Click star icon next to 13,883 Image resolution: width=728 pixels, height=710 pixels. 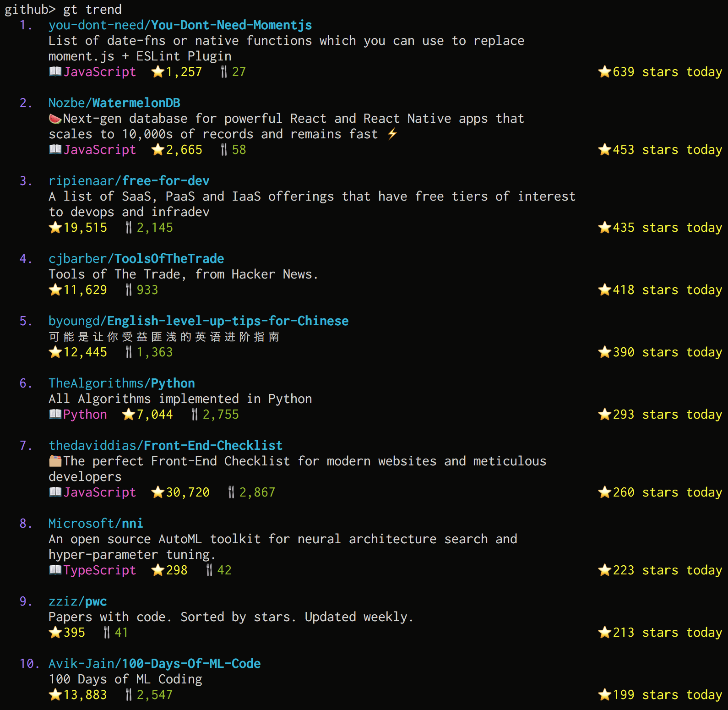tap(55, 694)
